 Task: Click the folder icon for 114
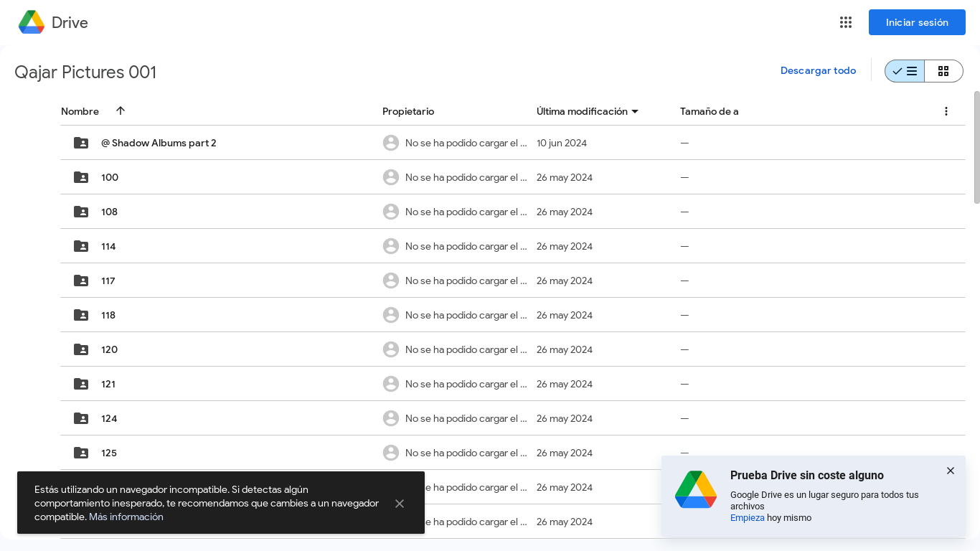(x=81, y=246)
